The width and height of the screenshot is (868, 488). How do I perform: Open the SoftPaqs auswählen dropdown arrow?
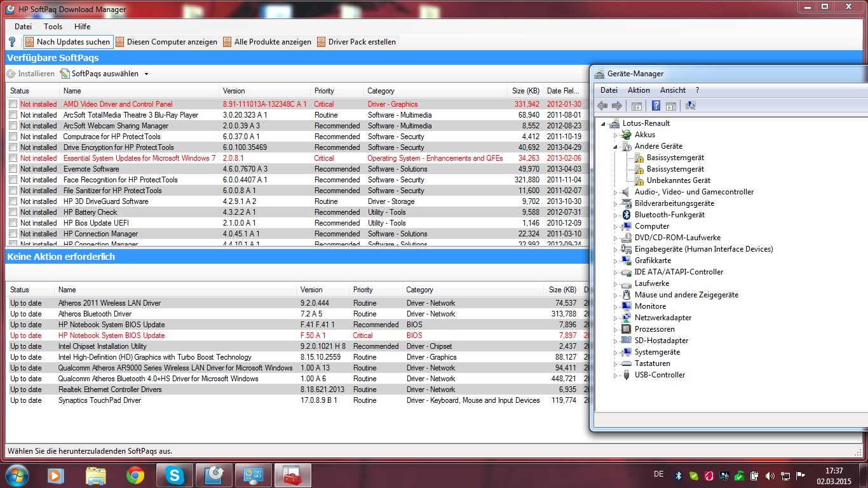[146, 74]
